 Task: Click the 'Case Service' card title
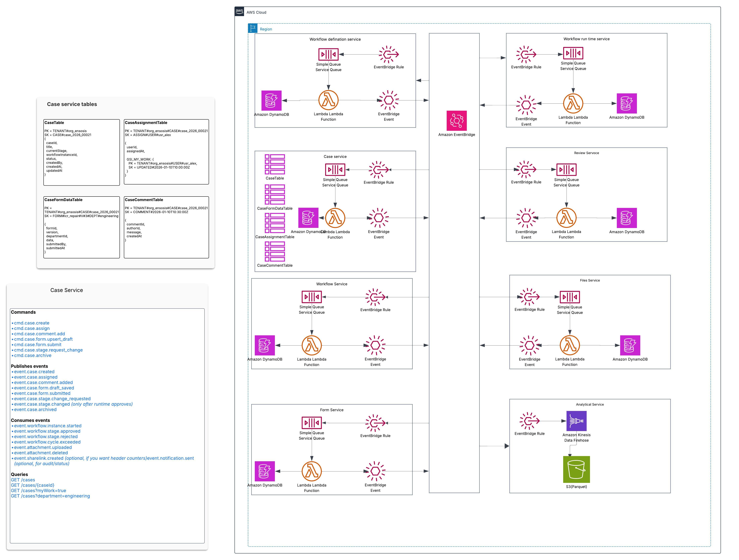coord(67,290)
